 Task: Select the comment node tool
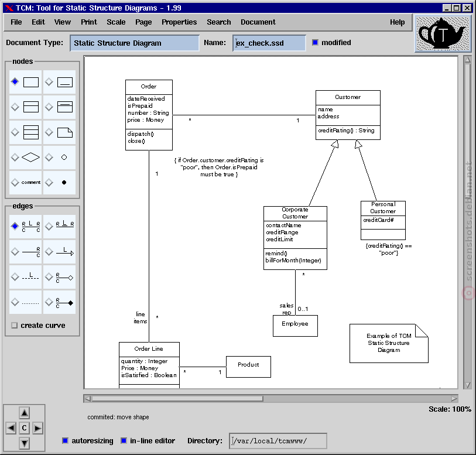(26, 183)
